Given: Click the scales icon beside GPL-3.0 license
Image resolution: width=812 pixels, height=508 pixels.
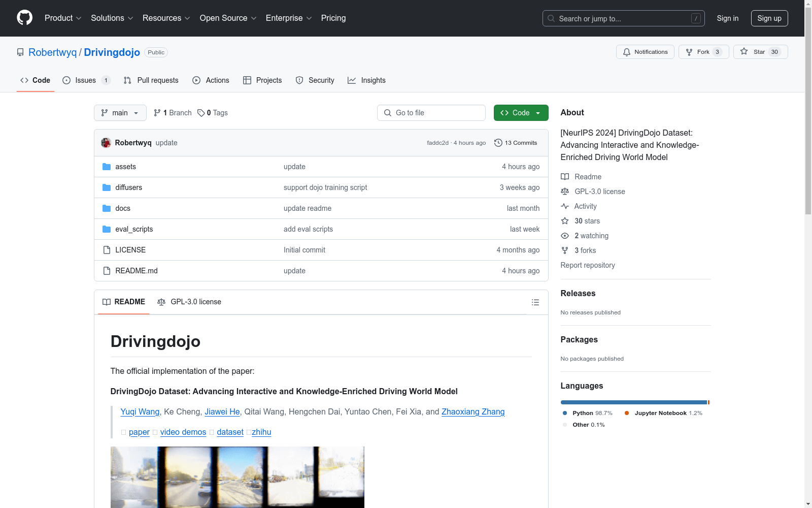Looking at the screenshot, I should click(x=565, y=192).
